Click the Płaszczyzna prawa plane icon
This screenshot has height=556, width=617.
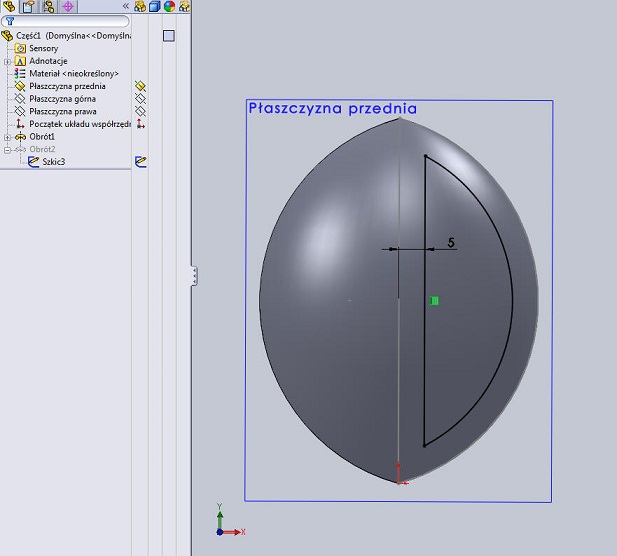(20, 111)
